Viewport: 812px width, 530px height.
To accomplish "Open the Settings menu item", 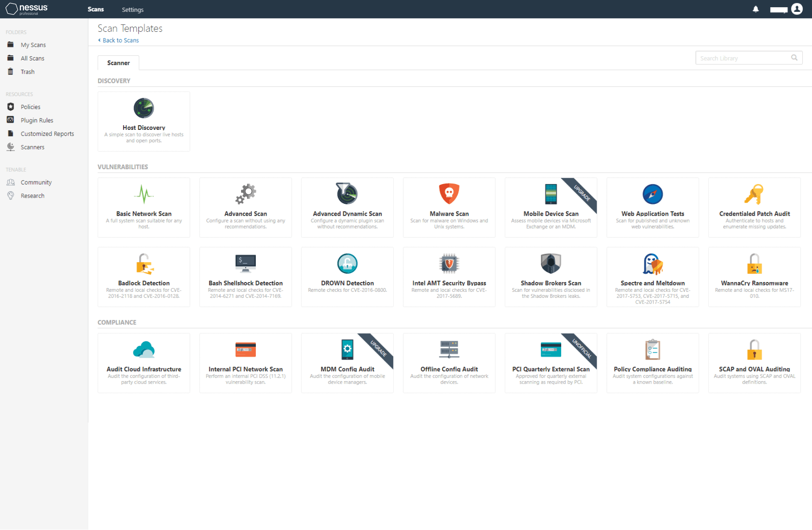I will click(132, 9).
